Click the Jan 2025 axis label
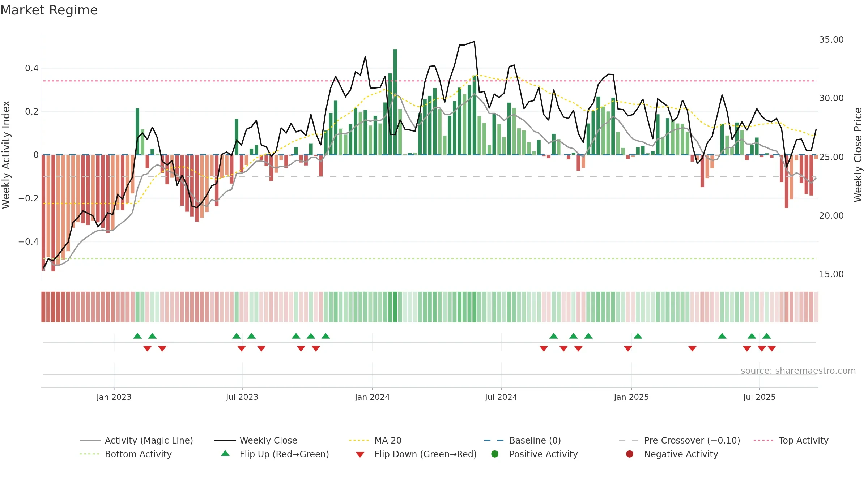Screen dimensions: 868x488 (x=631, y=397)
